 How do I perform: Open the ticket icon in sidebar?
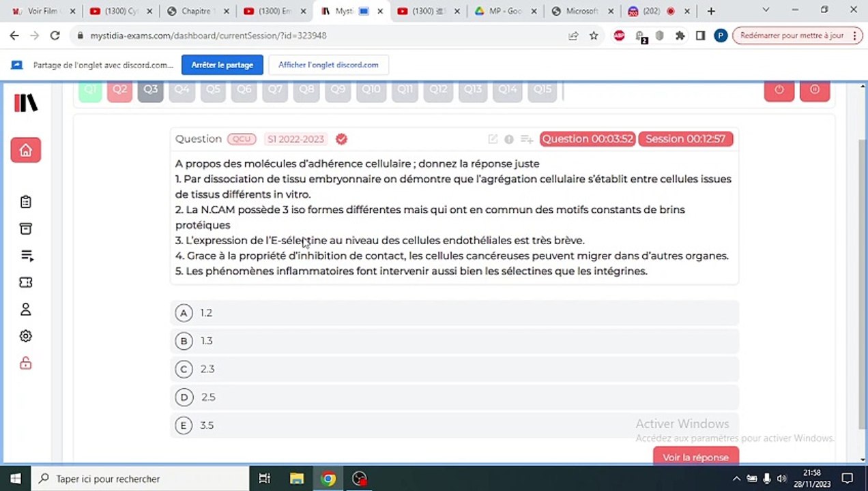26,282
